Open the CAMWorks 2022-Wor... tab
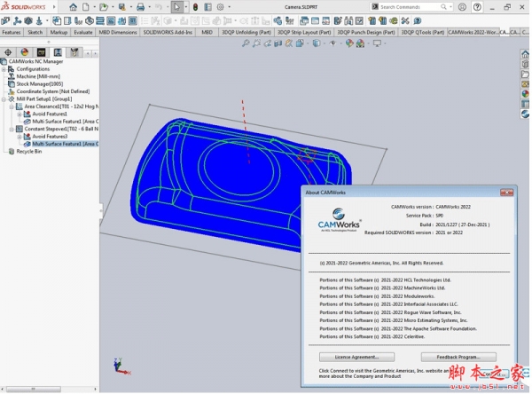Image resolution: width=532 pixels, height=394 pixels. [473, 32]
